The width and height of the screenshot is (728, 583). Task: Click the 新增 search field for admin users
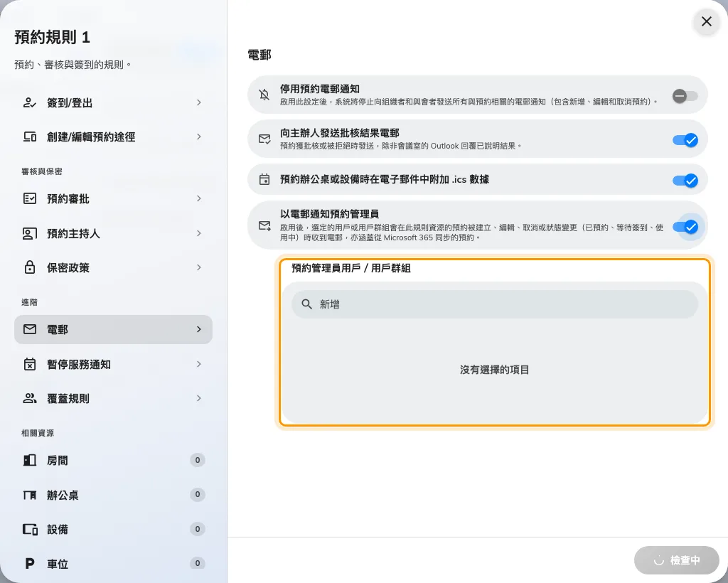[495, 304]
